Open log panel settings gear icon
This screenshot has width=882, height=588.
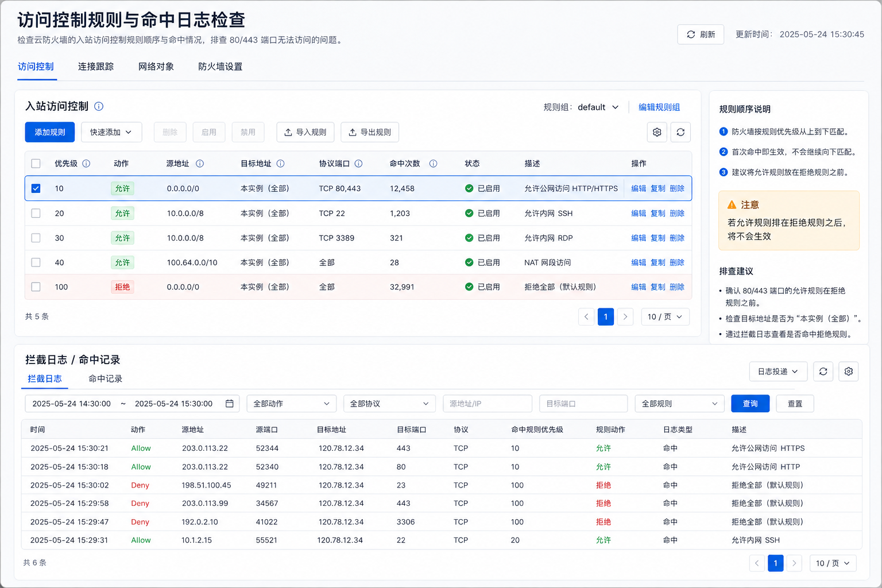[849, 372]
